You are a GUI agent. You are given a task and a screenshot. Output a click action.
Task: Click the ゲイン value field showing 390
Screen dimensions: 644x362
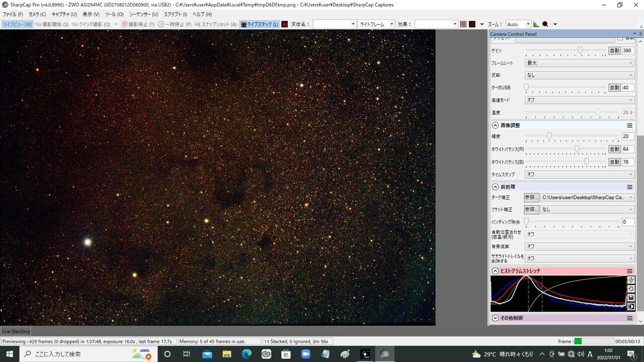628,51
